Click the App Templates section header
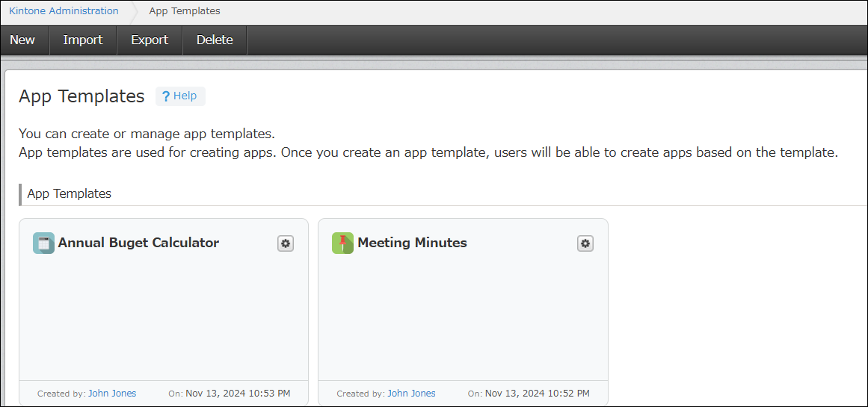Image resolution: width=868 pixels, height=407 pixels. point(70,193)
